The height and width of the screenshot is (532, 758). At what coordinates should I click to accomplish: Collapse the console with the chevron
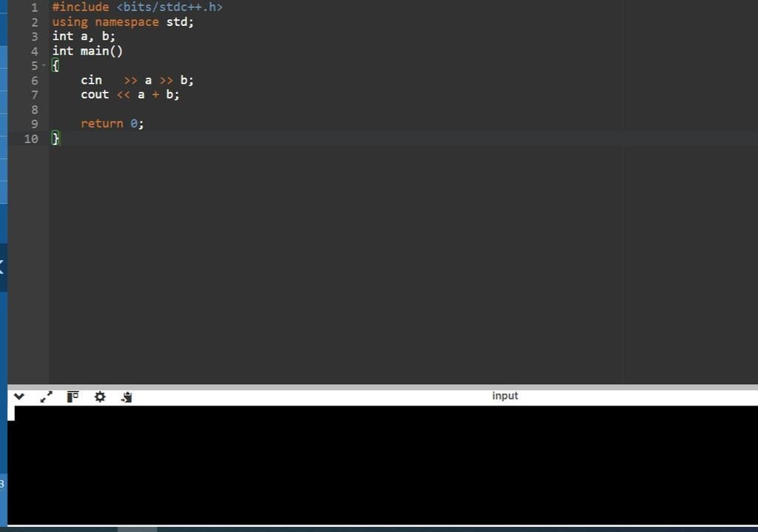coord(19,397)
